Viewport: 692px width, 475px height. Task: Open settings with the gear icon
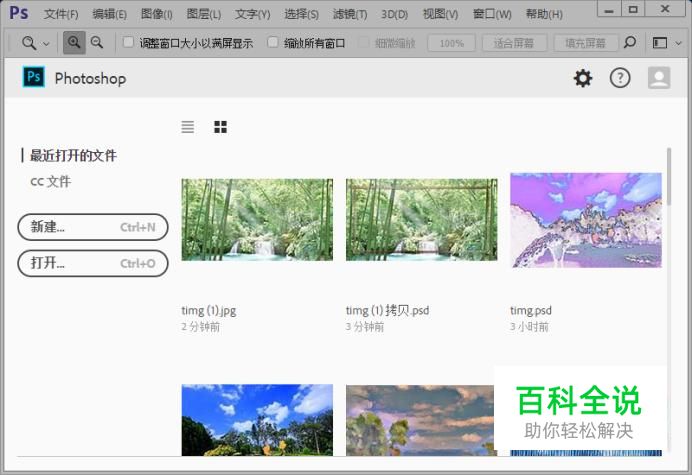click(x=583, y=78)
